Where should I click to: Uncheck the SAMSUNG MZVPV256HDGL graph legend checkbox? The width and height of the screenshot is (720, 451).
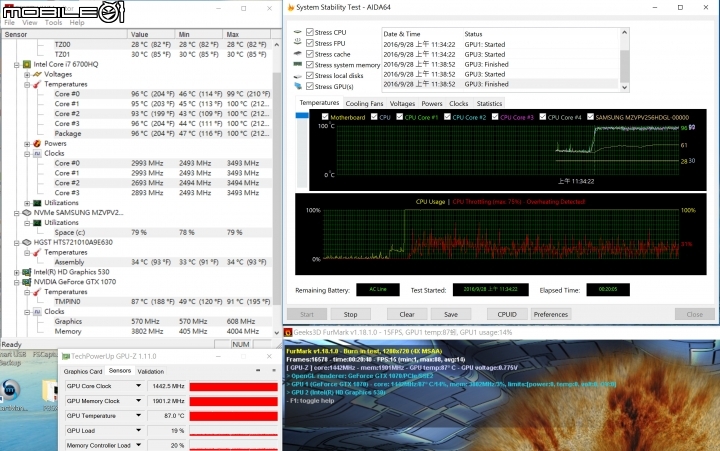point(591,117)
